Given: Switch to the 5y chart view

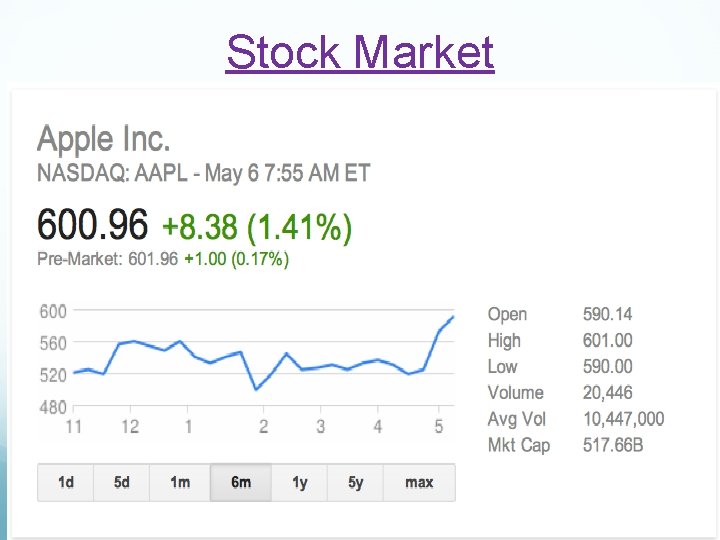Looking at the screenshot, I should pos(356,482).
